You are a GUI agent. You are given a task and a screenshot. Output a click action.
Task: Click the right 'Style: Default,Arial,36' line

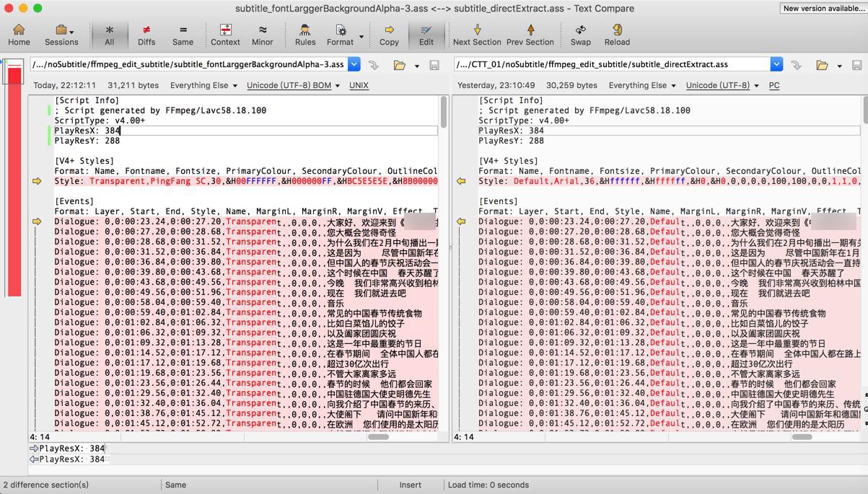669,181
